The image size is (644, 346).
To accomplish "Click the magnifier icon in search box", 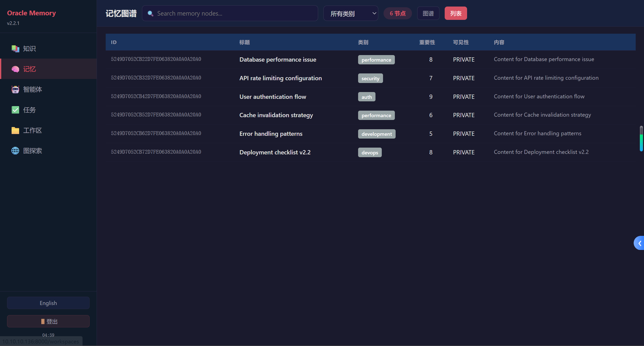I will tap(150, 13).
